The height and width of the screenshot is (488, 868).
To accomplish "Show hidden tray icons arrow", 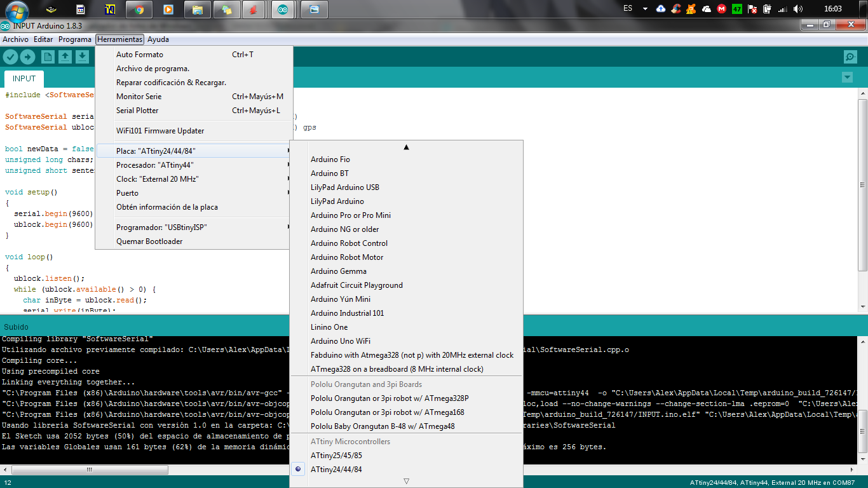I will click(646, 9).
